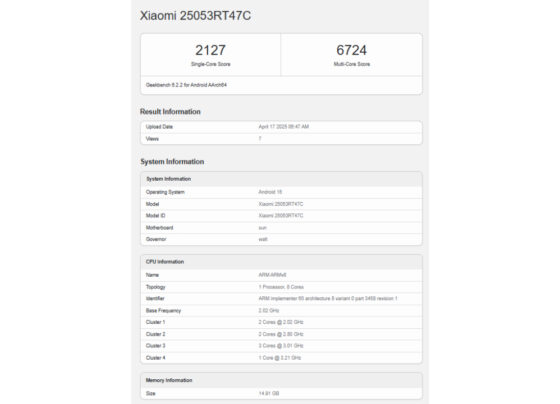Click the page title Xiaomi 25053RT47C heading
The image size is (560, 404).
(195, 16)
